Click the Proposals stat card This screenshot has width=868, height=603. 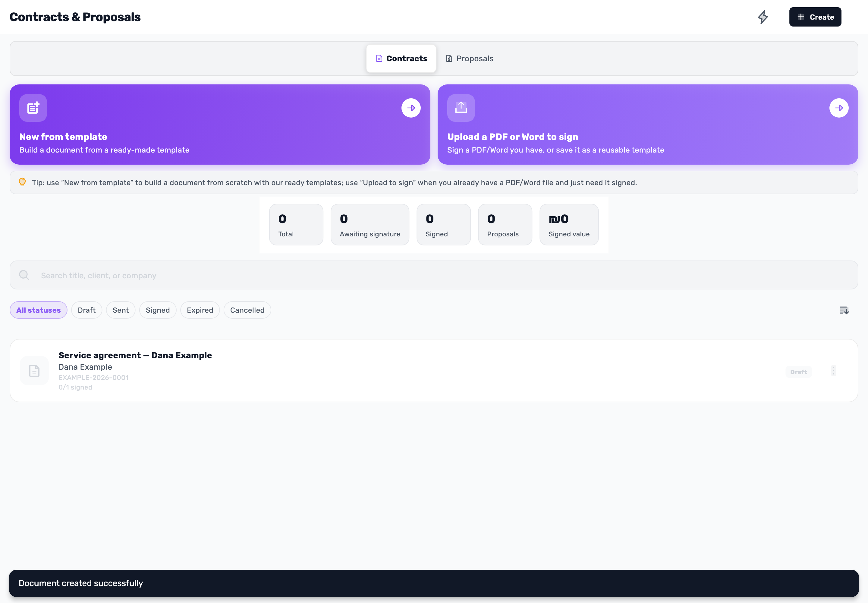coord(505,225)
